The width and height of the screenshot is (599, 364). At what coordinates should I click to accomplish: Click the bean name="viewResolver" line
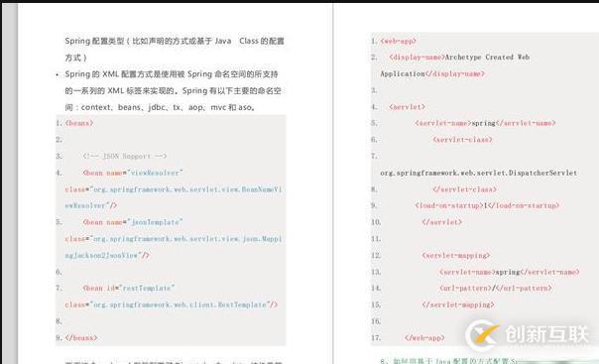click(133, 173)
